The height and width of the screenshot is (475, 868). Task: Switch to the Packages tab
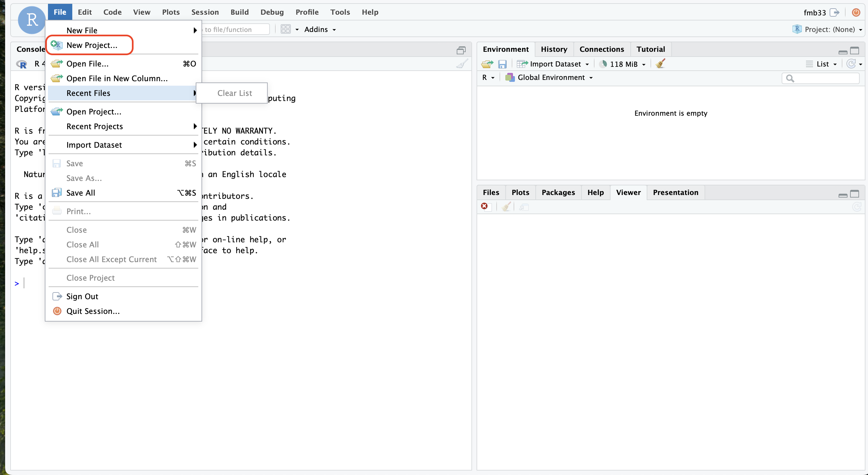click(556, 192)
